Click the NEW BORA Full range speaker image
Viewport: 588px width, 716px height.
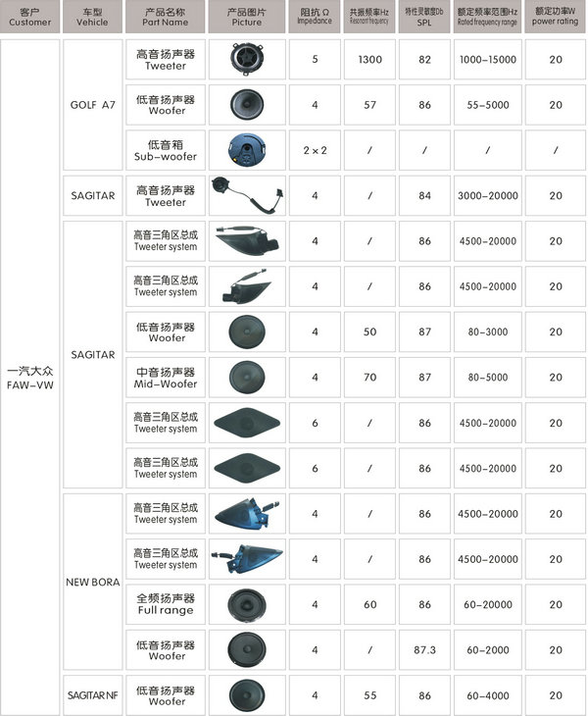click(247, 603)
